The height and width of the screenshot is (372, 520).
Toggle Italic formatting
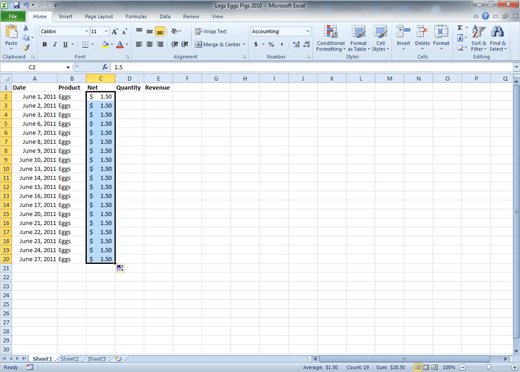click(x=55, y=44)
